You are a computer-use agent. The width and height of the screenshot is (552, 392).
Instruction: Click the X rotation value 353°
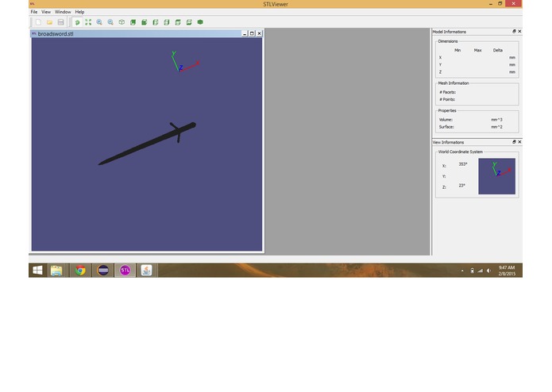pyautogui.click(x=463, y=164)
